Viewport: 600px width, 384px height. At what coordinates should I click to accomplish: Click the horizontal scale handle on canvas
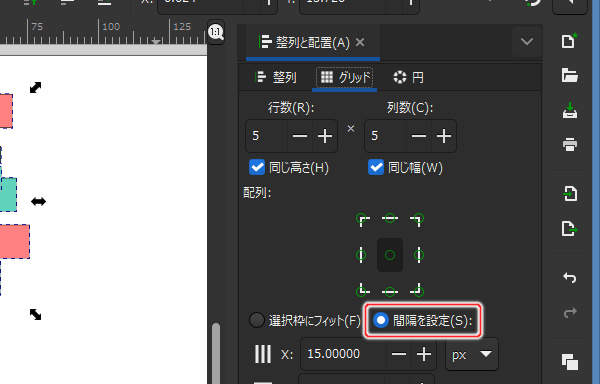[38, 201]
